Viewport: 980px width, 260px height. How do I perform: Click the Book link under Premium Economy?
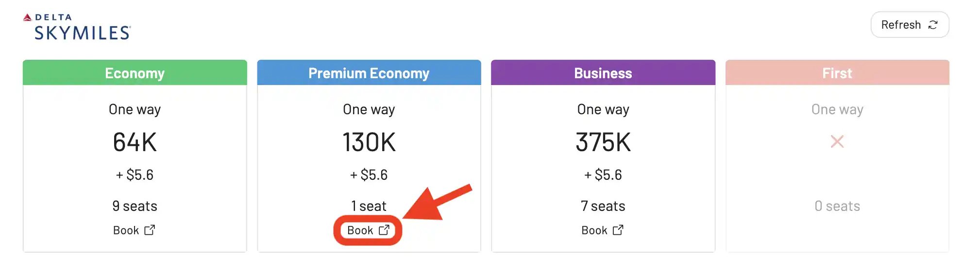(368, 230)
